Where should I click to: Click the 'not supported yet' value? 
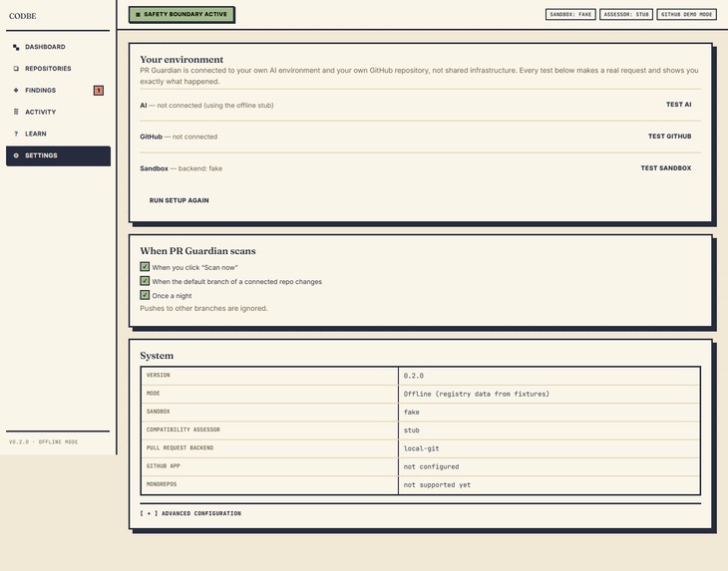[x=437, y=484]
